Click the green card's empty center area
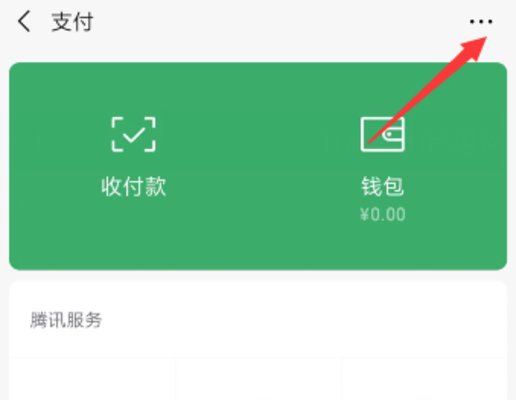Viewport: 516px width, 400px height. 258,166
